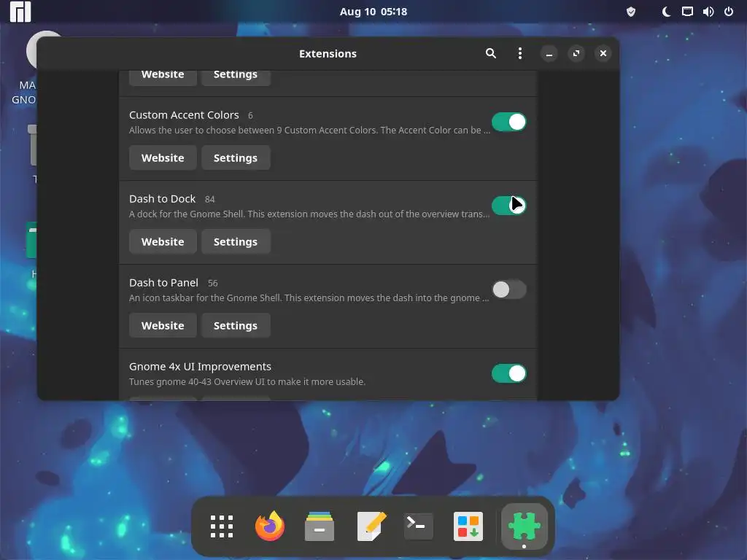Show applications grid from dock
This screenshot has height=560, width=747.
(222, 526)
